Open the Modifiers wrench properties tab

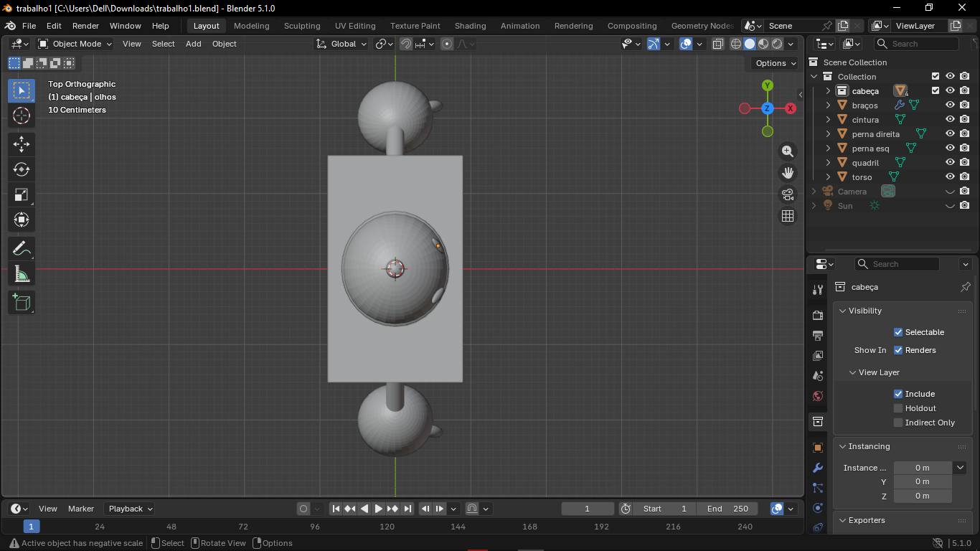click(817, 468)
